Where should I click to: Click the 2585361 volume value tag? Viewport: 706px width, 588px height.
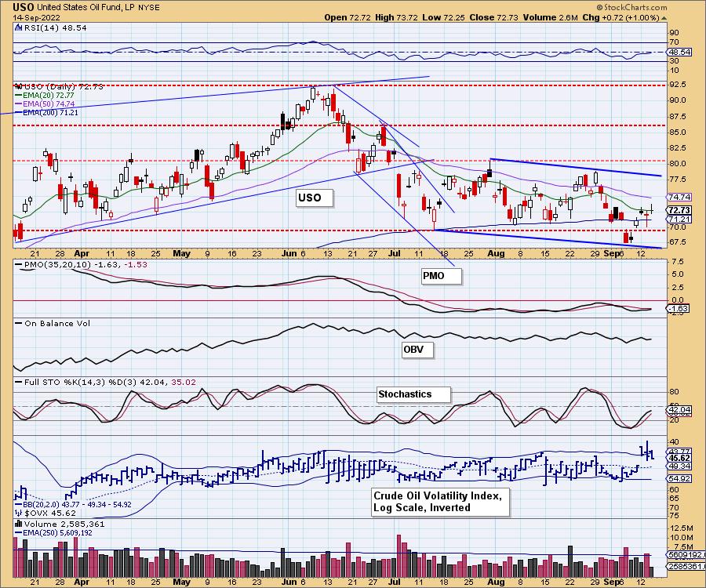tap(686, 566)
